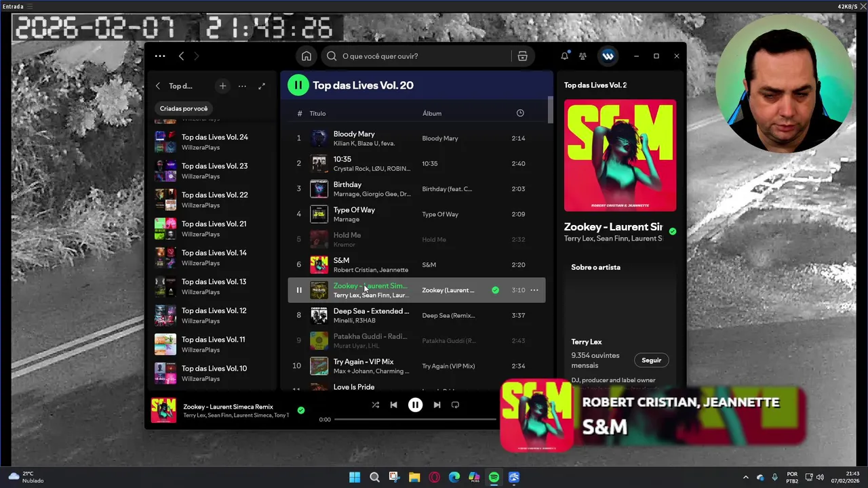Open File Explorer from taskbar
Viewport: 868px width, 488px height.
coord(414,477)
